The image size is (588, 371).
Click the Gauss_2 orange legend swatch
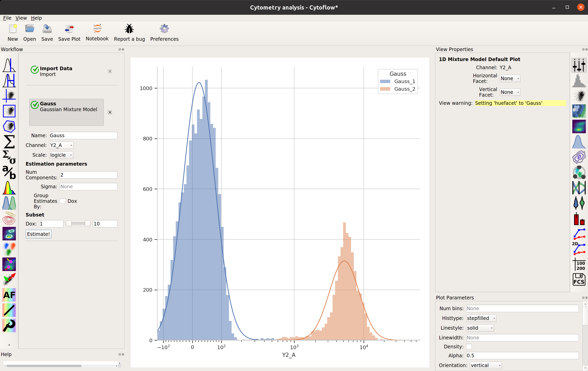[385, 89]
